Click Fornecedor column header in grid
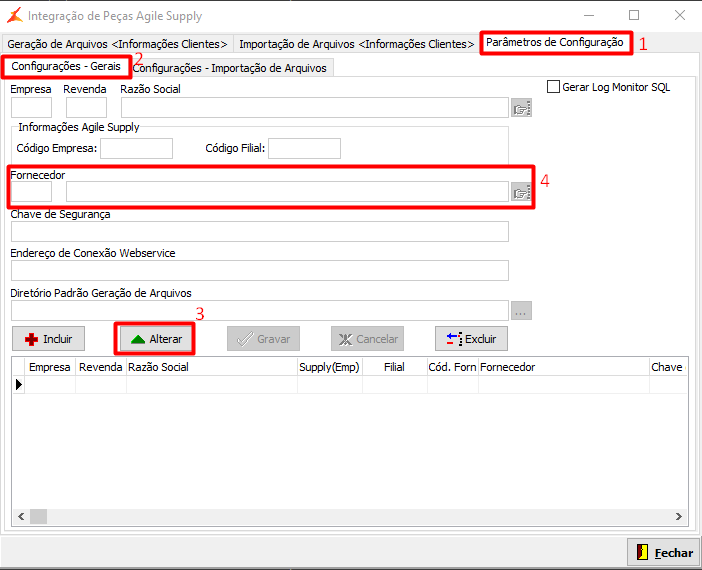This screenshot has width=702, height=570. 564,367
